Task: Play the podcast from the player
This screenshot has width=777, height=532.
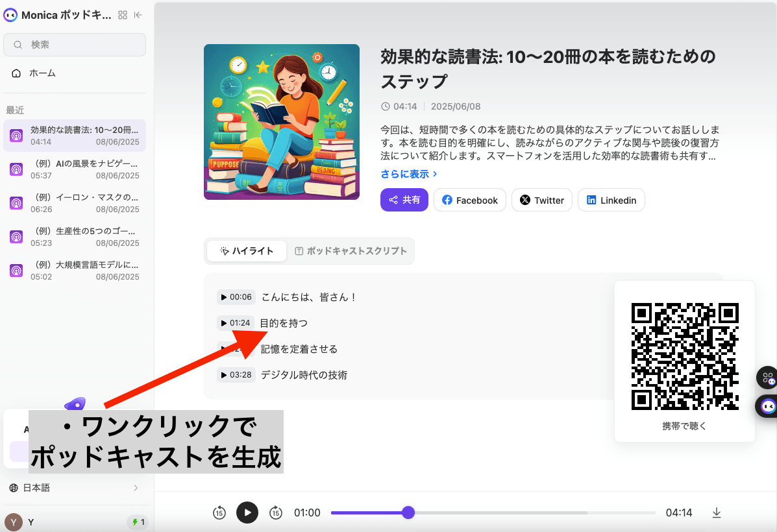Action: coord(247,513)
